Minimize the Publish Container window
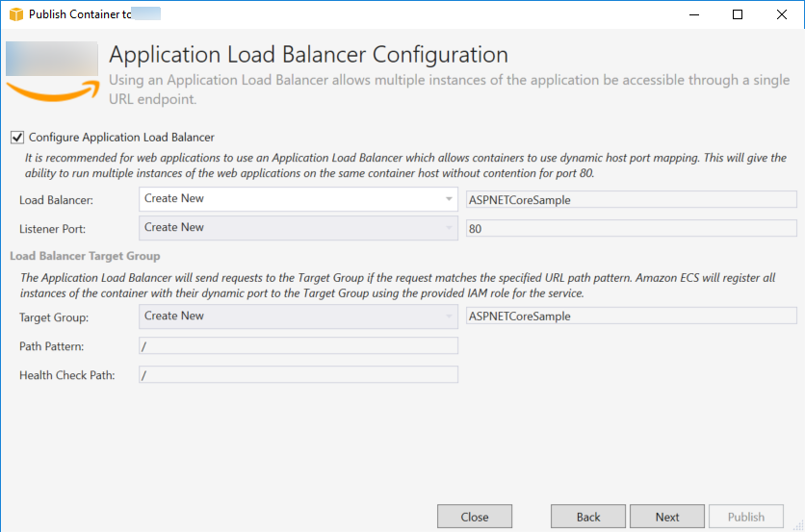This screenshot has height=532, width=805. point(693,14)
